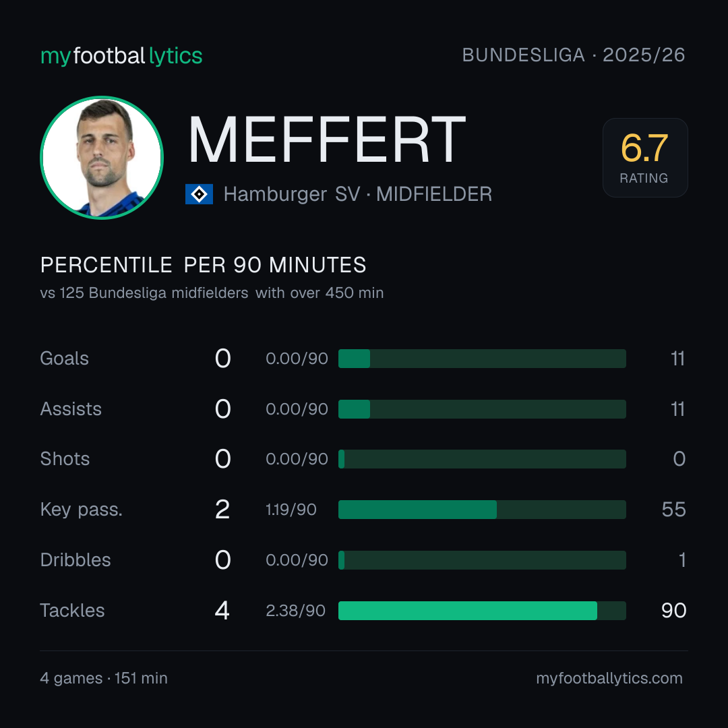The image size is (728, 728).
Task: Select the Key pass. percentile value 55
Action: coord(673,510)
